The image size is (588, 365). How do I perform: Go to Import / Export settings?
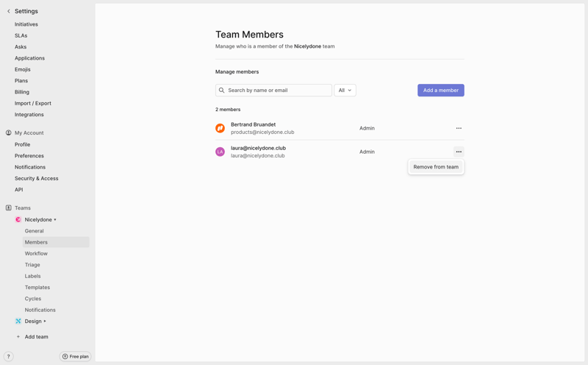point(33,103)
